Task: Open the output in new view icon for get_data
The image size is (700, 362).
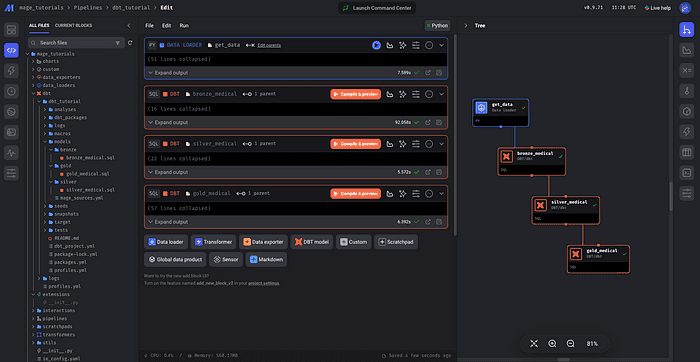Action: [428, 72]
